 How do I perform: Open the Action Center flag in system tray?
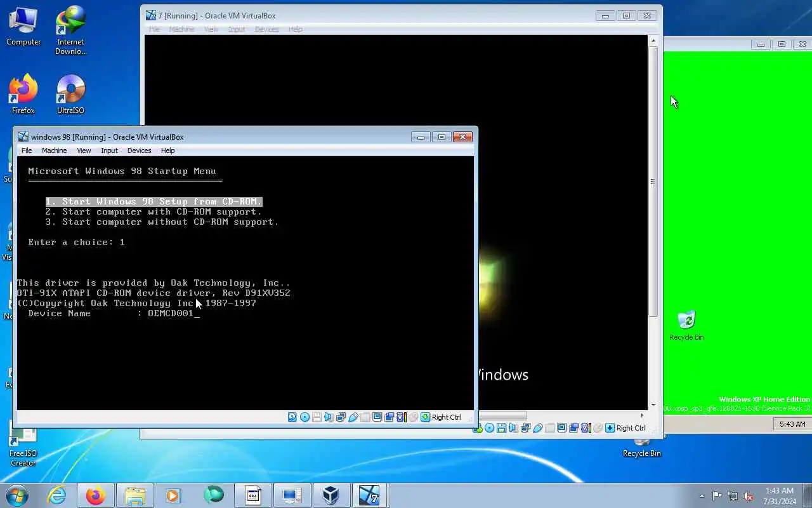(717, 496)
